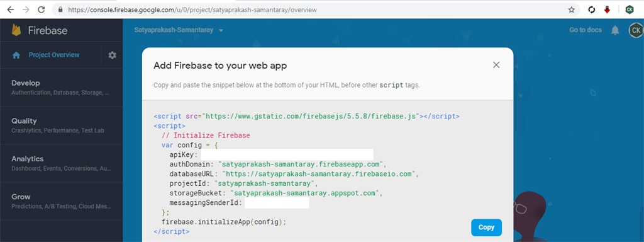644x242 pixels.
Task: Click the 'Copy and paste the snippet' instruction text
Action: [287, 86]
